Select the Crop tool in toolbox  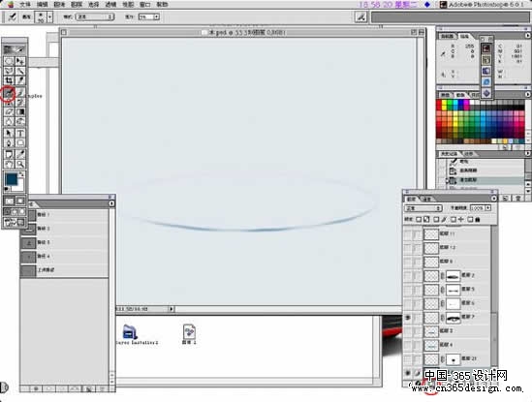9,80
